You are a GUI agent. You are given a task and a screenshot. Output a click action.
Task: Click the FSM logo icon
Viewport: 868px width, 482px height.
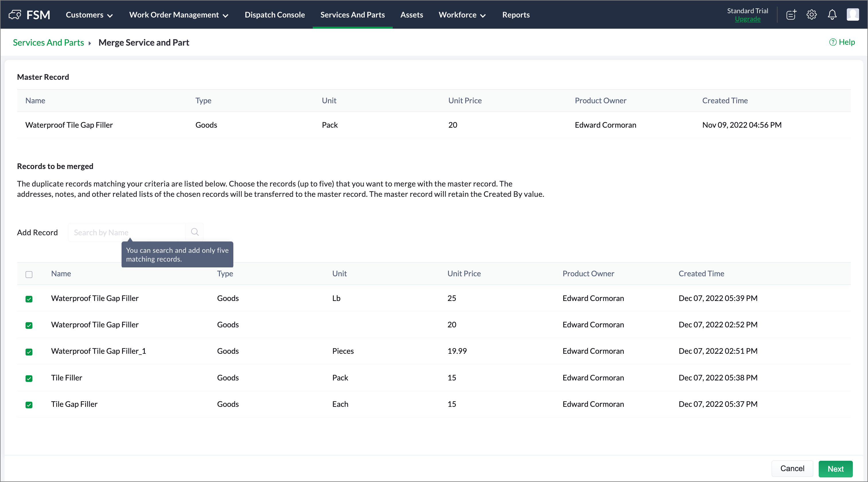15,15
